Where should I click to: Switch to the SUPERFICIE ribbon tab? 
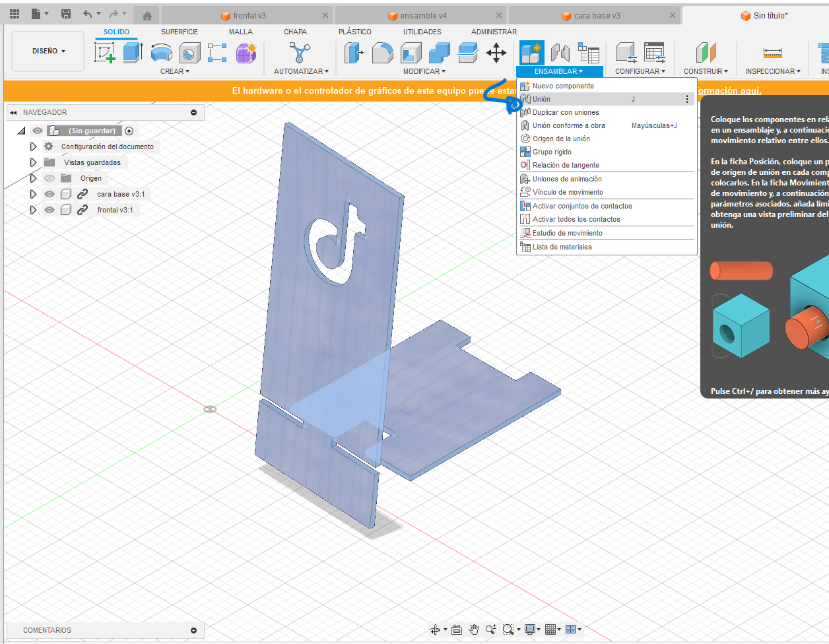tap(180, 32)
